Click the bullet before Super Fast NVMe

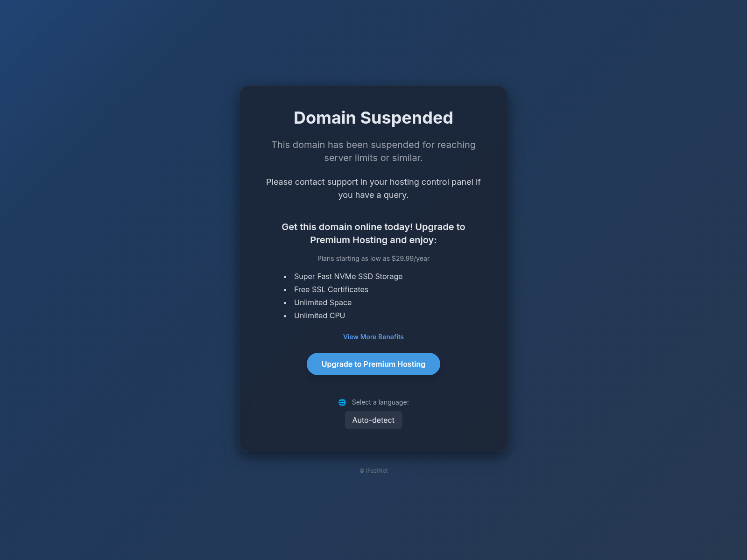click(x=285, y=277)
